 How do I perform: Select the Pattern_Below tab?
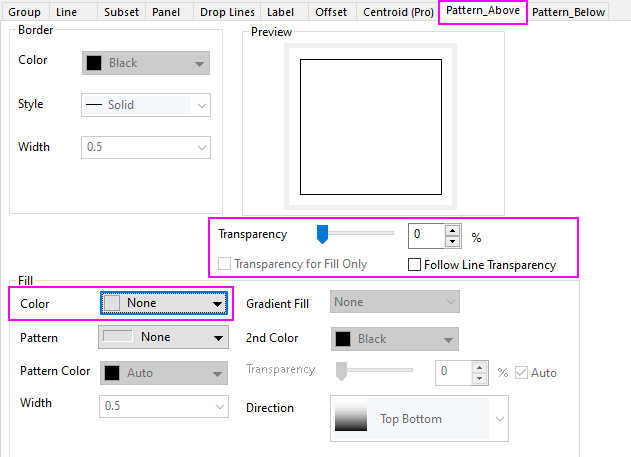coord(576,12)
